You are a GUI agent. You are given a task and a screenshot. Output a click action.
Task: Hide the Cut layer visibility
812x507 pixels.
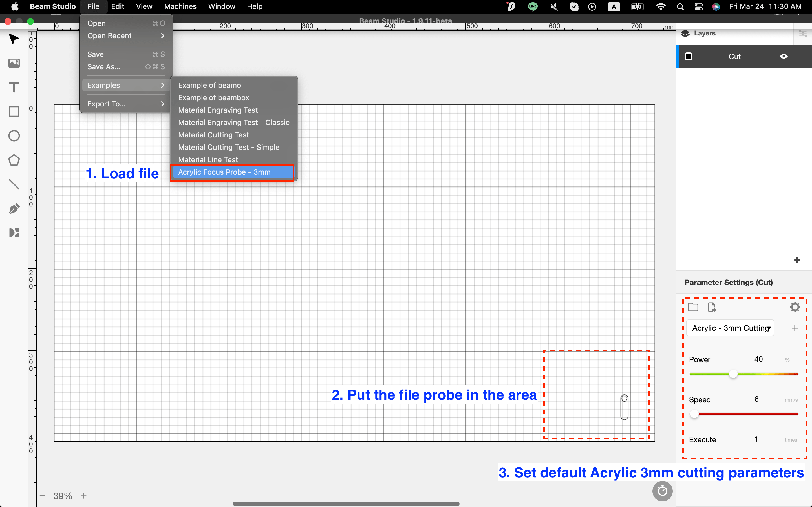784,56
